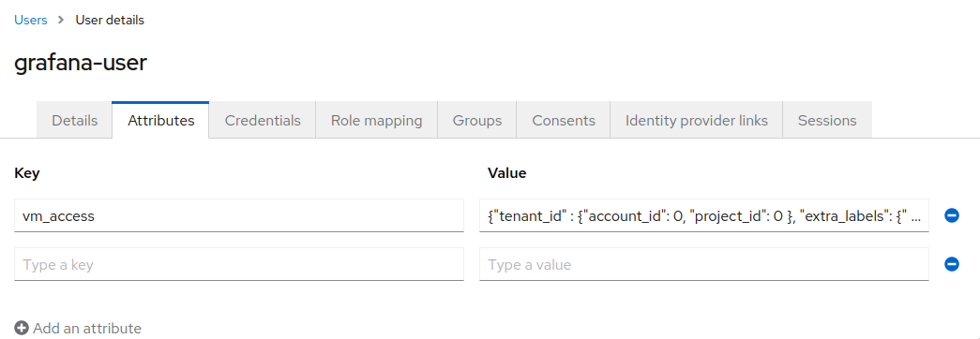Image resolution: width=980 pixels, height=339 pixels.
Task: Switch to the Groups tab
Action: [x=477, y=121]
